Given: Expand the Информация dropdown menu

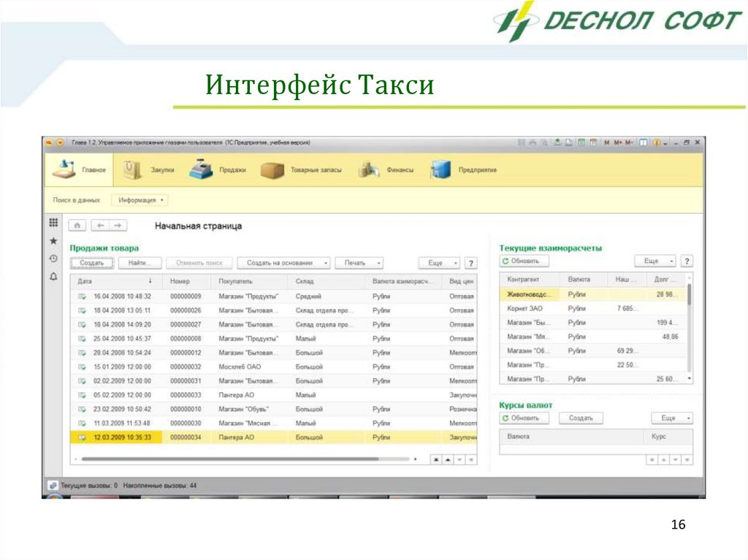Looking at the screenshot, I should [140, 199].
